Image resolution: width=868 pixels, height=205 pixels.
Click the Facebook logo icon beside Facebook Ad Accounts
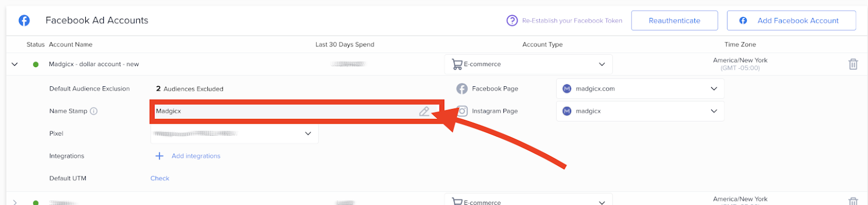(24, 21)
